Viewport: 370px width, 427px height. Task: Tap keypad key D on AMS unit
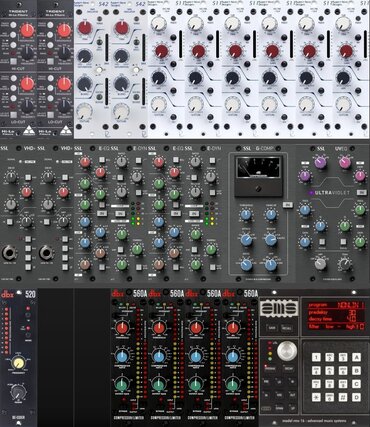coord(356,397)
